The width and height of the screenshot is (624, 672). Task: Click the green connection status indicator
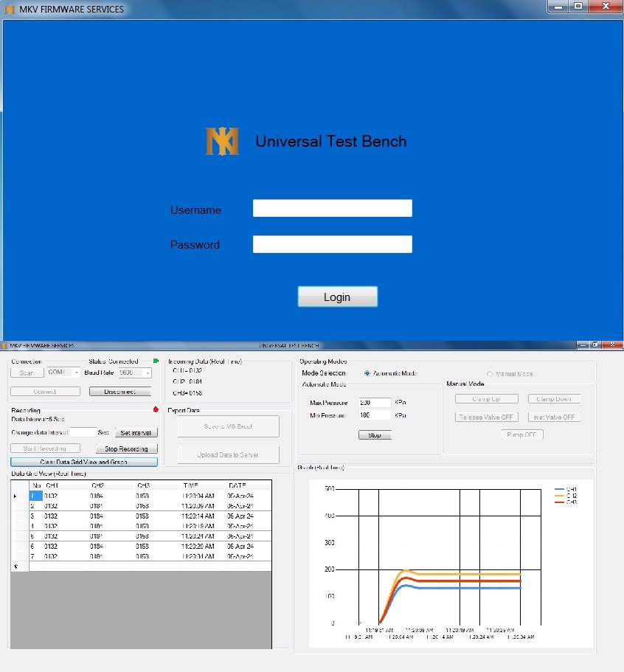[x=156, y=361]
